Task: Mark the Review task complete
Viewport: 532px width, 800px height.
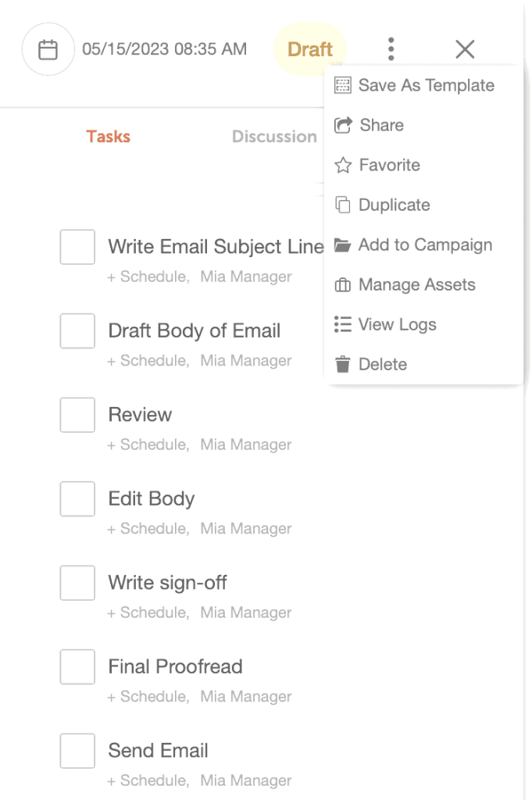Action: (77, 415)
